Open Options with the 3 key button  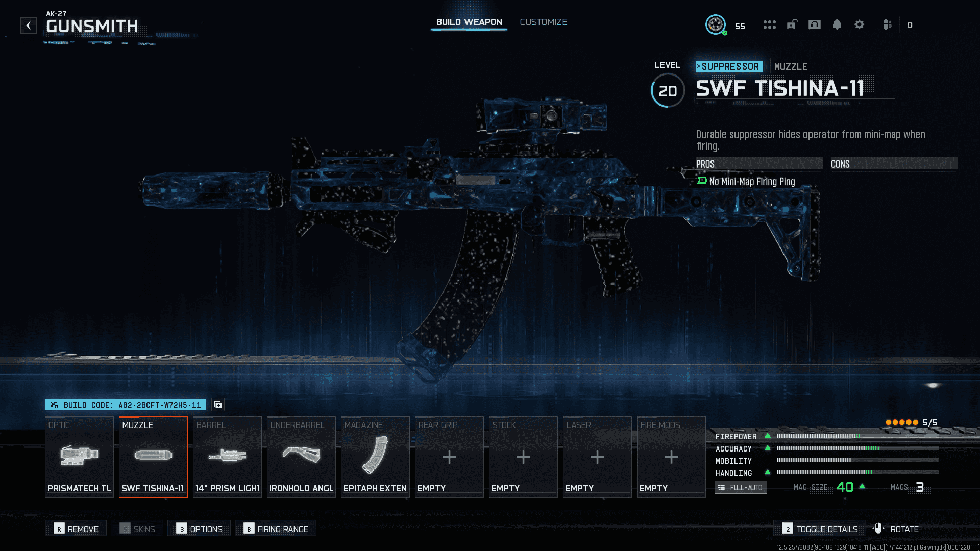(199, 529)
